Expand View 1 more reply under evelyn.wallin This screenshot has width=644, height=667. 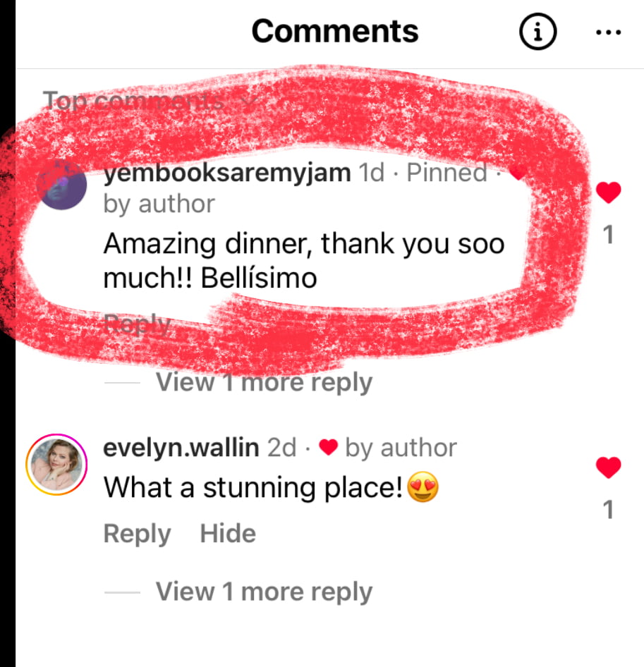pyautogui.click(x=264, y=592)
